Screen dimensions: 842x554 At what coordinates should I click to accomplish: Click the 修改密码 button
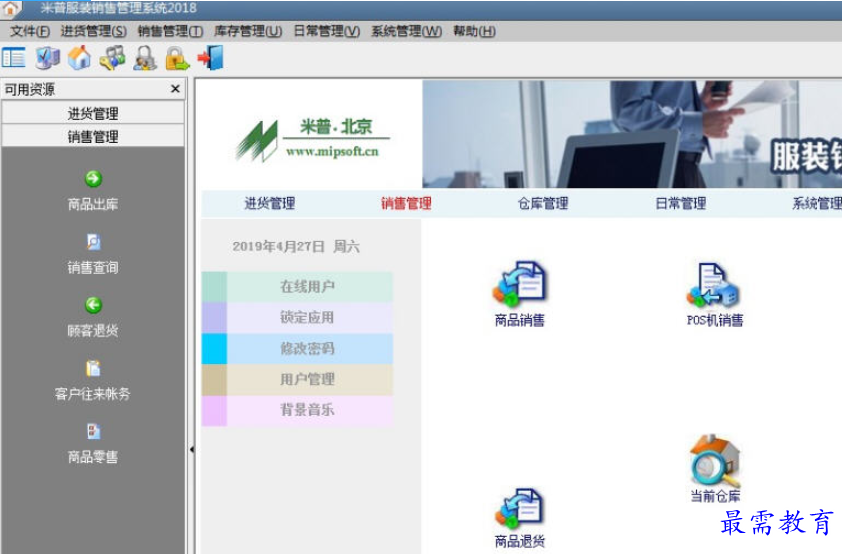click(297, 348)
